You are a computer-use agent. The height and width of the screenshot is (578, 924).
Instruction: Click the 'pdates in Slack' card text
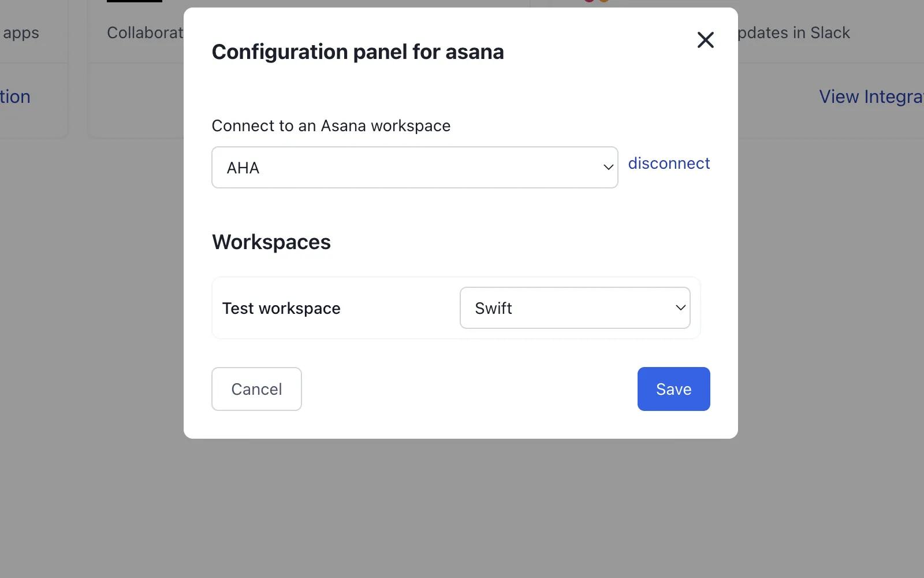point(794,33)
